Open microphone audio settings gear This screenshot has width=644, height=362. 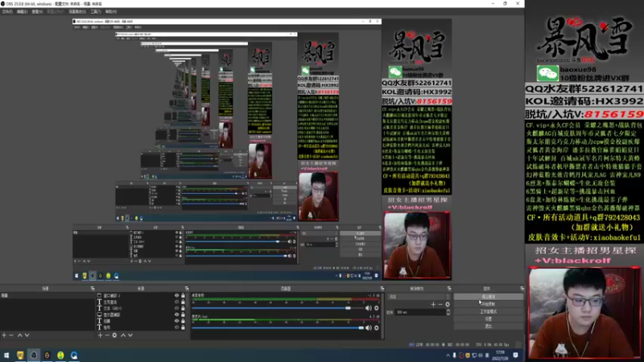376,328
